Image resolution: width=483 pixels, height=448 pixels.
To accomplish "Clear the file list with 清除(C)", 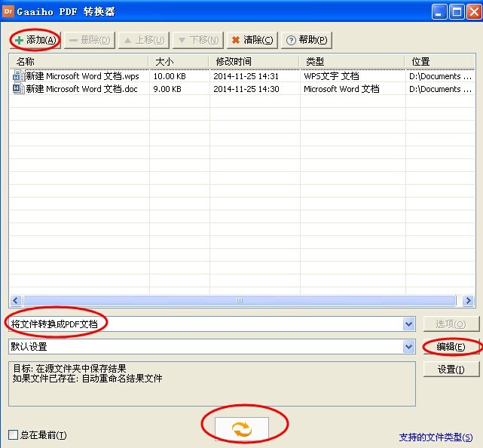I will [x=252, y=40].
